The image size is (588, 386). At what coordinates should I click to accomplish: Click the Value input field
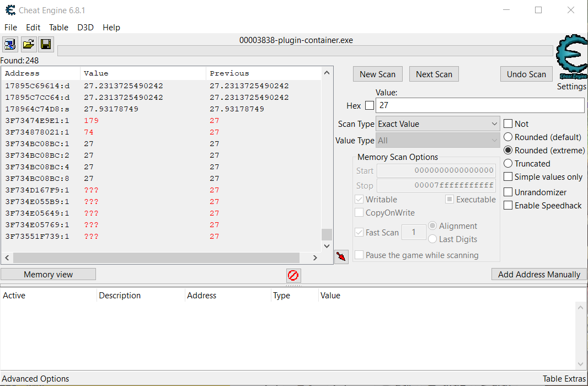coord(479,105)
